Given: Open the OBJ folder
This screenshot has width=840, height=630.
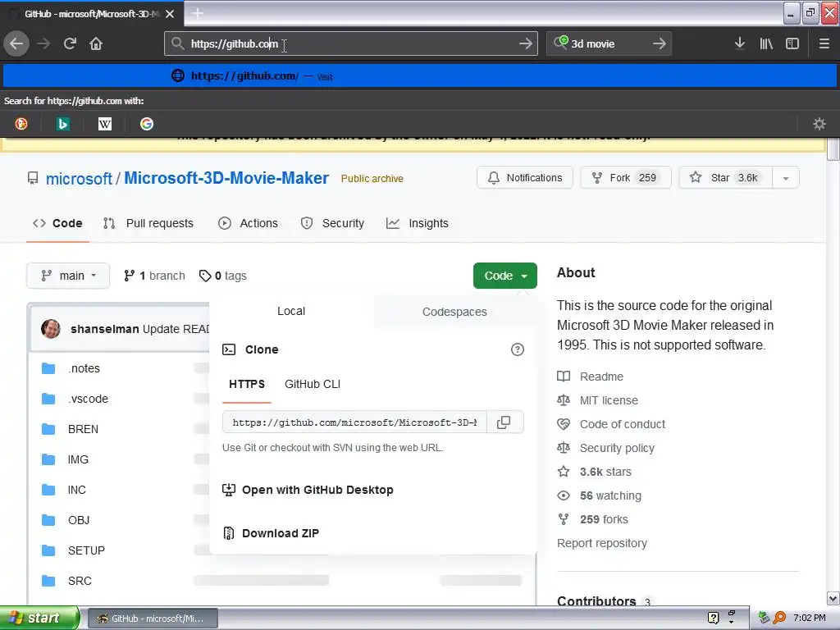Looking at the screenshot, I should (x=79, y=520).
